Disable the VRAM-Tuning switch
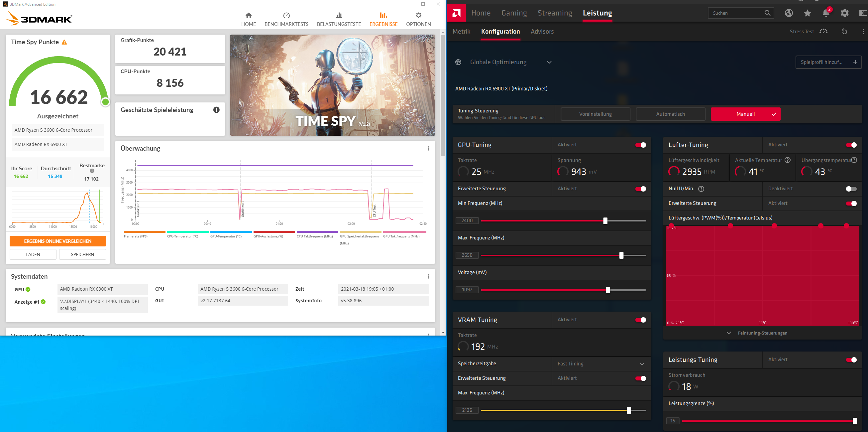 pyautogui.click(x=640, y=320)
